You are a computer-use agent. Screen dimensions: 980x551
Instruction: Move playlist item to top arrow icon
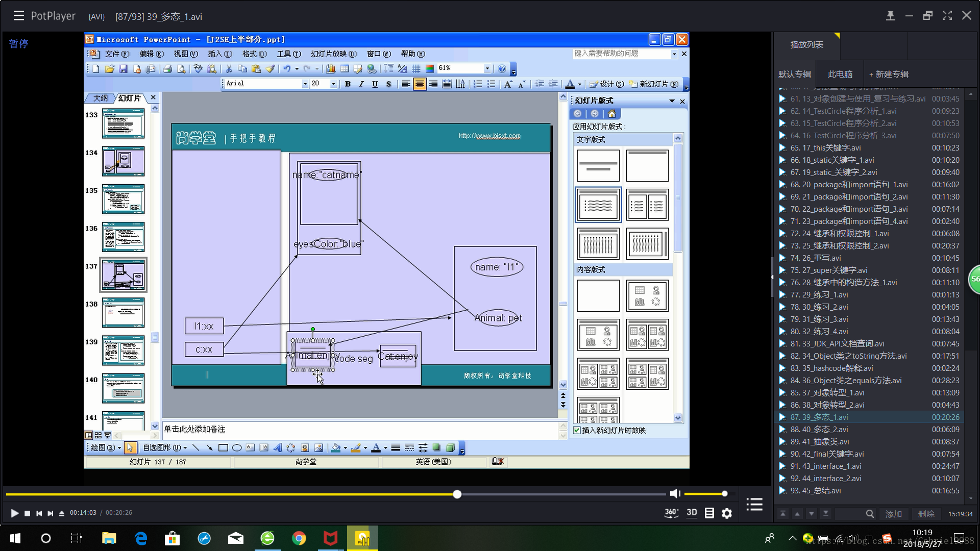[783, 514]
